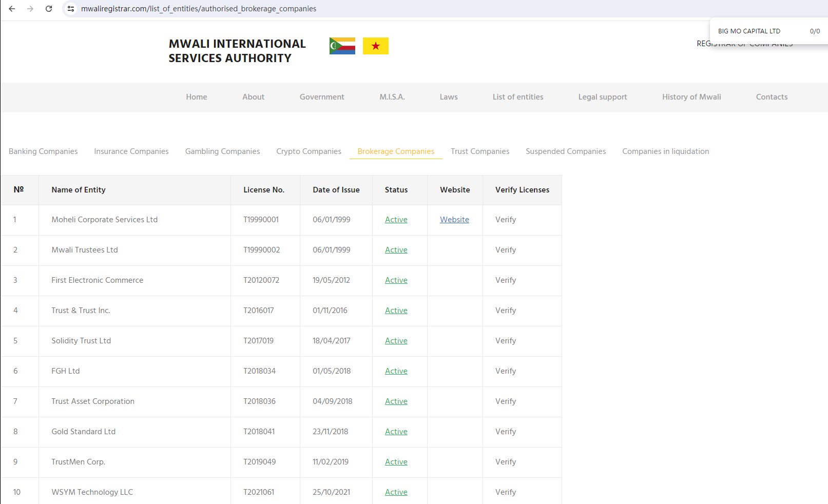828x504 pixels.
Task: Switch to Banking Companies tab
Action: coord(43,151)
